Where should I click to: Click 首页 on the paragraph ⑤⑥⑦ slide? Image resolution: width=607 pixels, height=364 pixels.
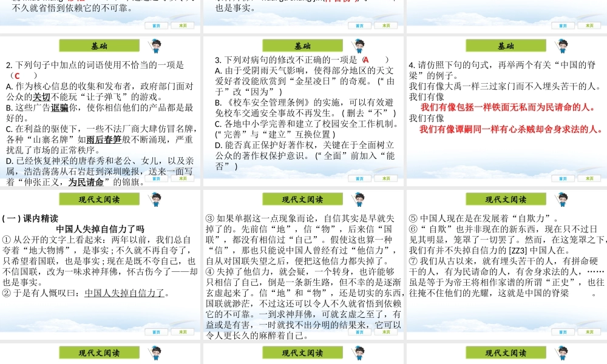click(x=563, y=332)
